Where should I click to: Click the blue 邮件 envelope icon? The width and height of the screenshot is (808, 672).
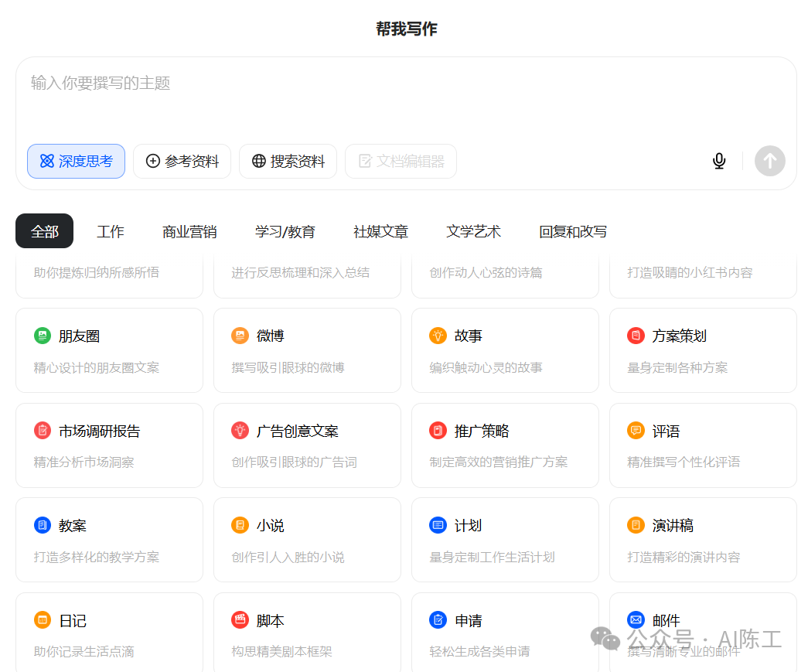coord(636,619)
